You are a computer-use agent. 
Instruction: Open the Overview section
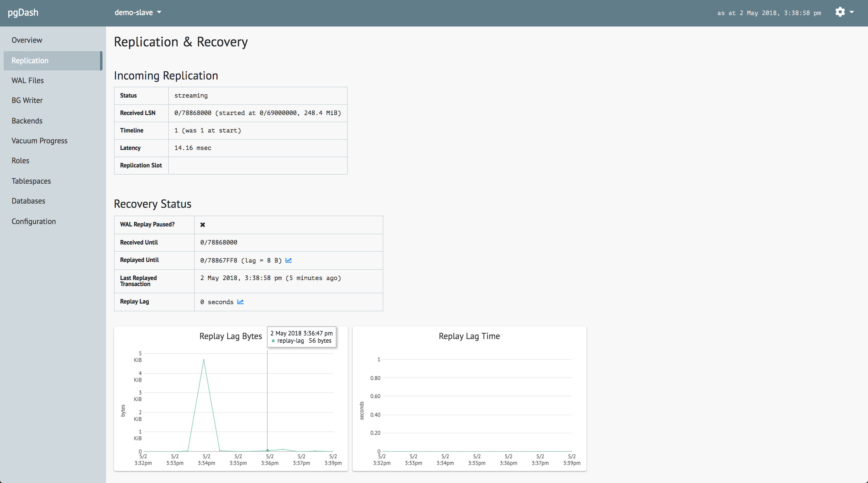(x=27, y=40)
